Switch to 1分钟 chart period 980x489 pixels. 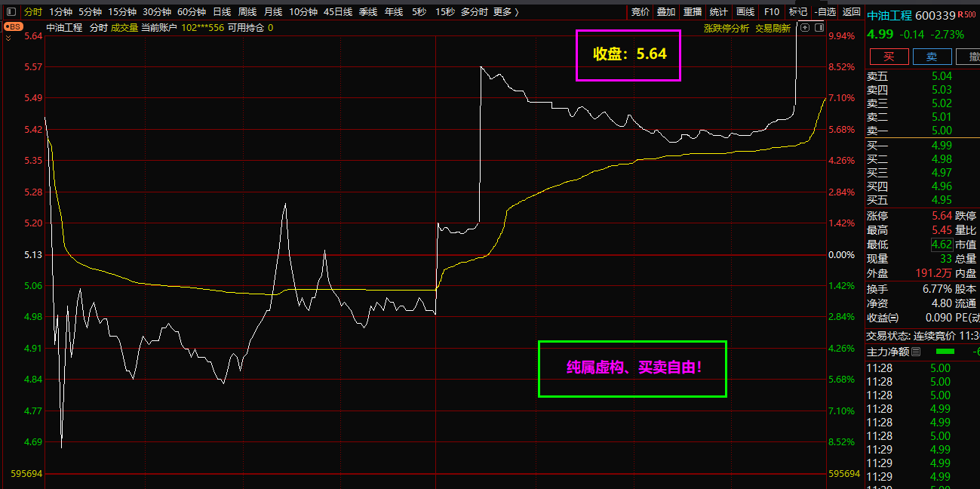(60, 12)
